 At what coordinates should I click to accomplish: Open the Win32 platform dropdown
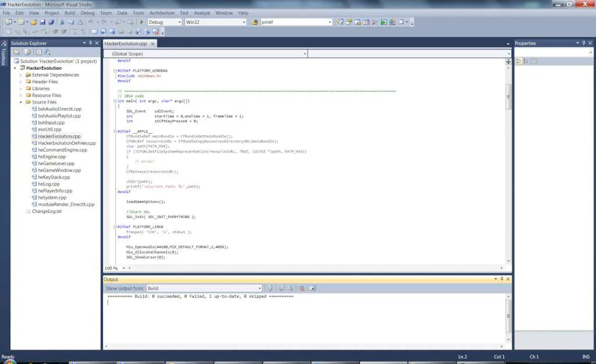click(244, 23)
